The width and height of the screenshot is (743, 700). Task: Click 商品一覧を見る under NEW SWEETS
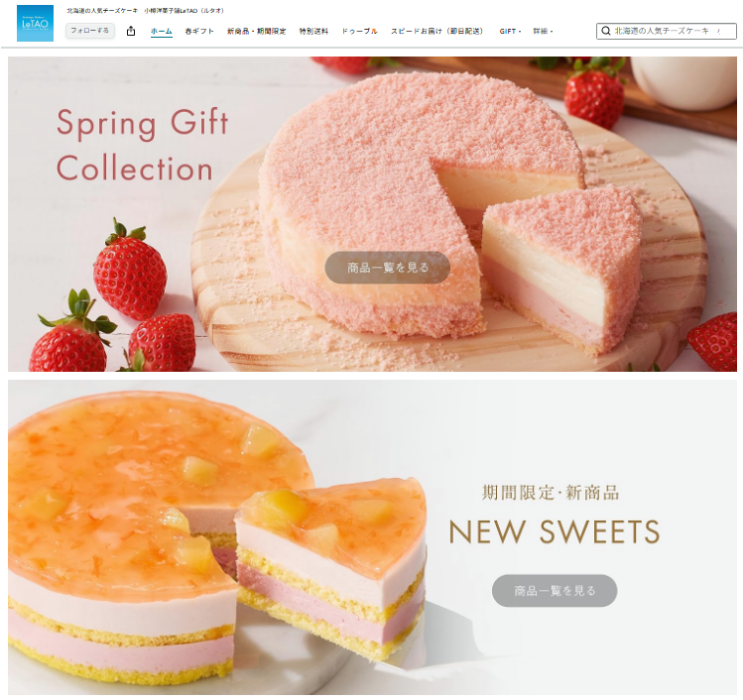[x=555, y=591]
